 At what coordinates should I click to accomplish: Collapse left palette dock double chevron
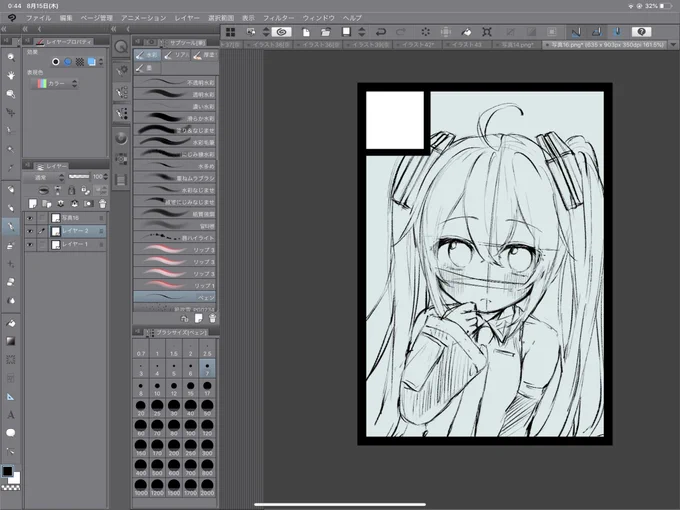[x=4, y=29]
